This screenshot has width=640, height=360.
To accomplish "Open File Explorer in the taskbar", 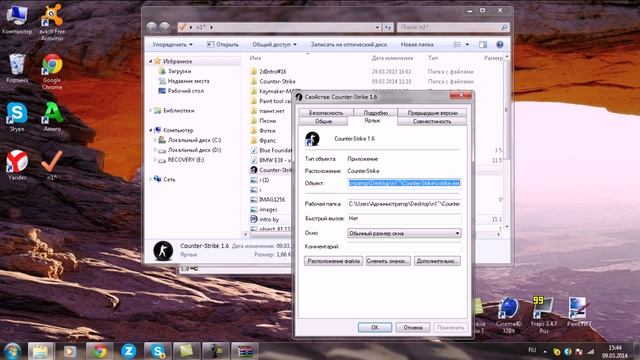I will pyautogui.click(x=40, y=351).
